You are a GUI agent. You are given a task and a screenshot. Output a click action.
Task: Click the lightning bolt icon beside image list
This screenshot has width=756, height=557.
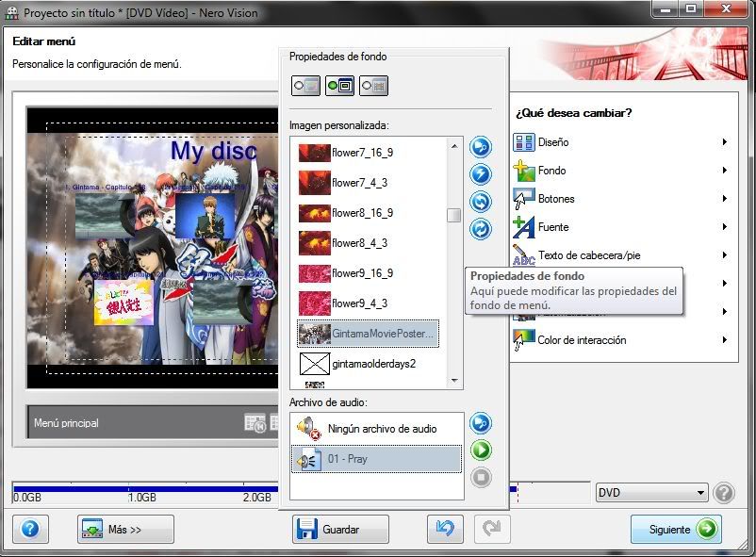click(x=480, y=174)
